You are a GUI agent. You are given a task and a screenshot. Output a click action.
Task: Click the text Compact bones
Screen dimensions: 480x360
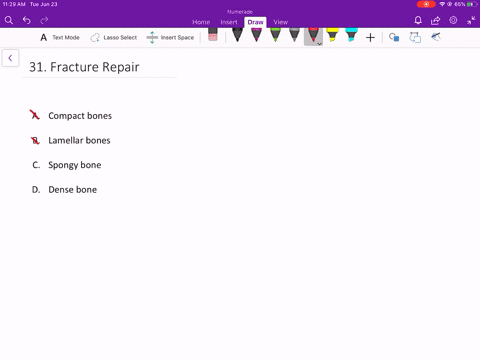click(80, 116)
